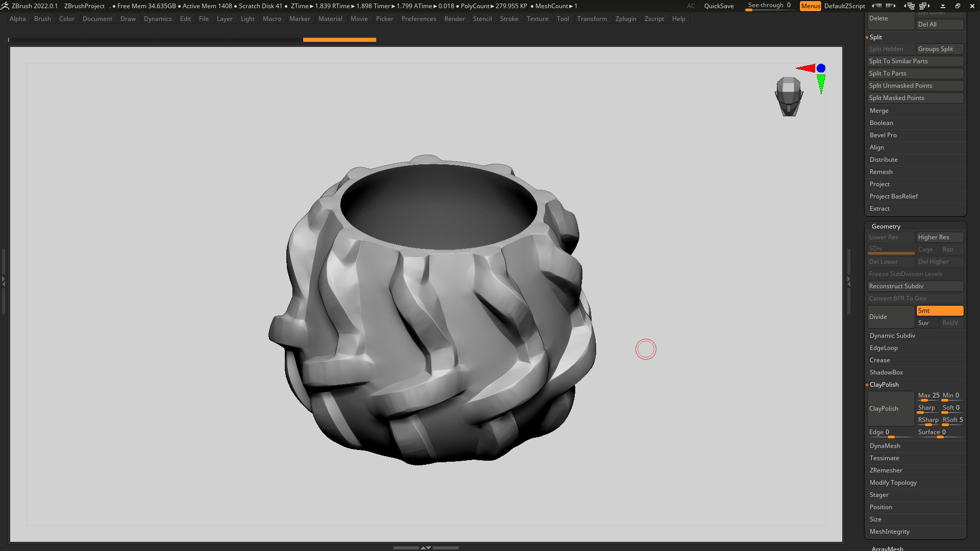Click the hide ZBrush window icon
Image resolution: width=980 pixels, height=551 pixels.
click(943, 6)
